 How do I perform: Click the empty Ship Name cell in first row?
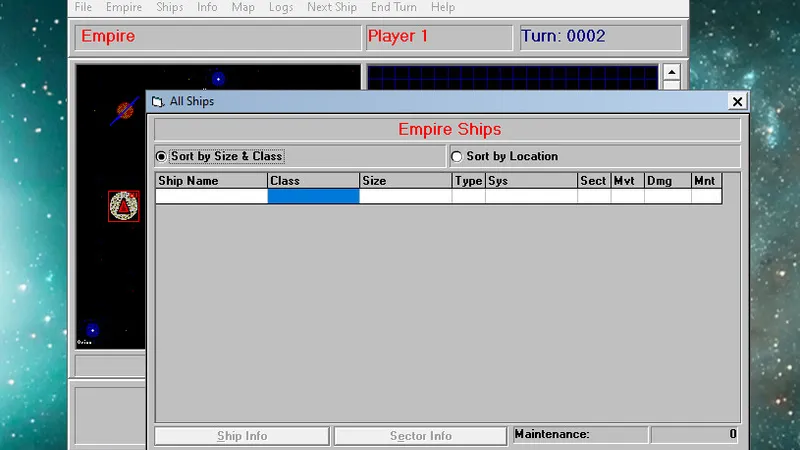(211, 197)
